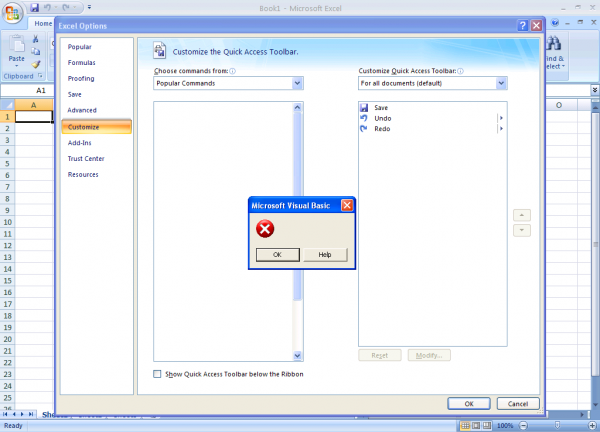Expand the Redo row submenu arrow
This screenshot has width=600, height=432.
(x=501, y=129)
